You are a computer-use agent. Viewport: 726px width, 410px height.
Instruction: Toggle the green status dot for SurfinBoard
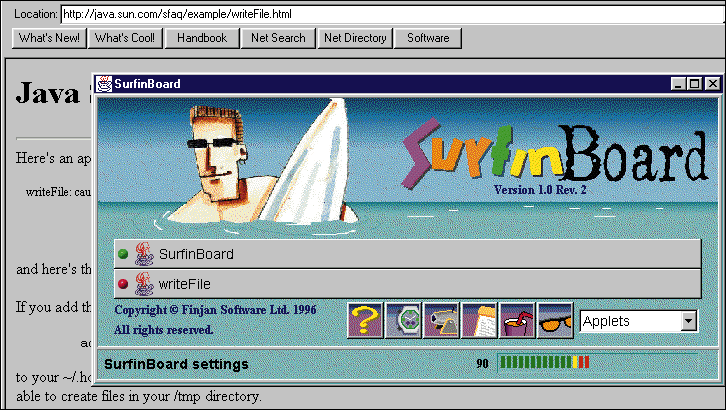pyautogui.click(x=123, y=254)
